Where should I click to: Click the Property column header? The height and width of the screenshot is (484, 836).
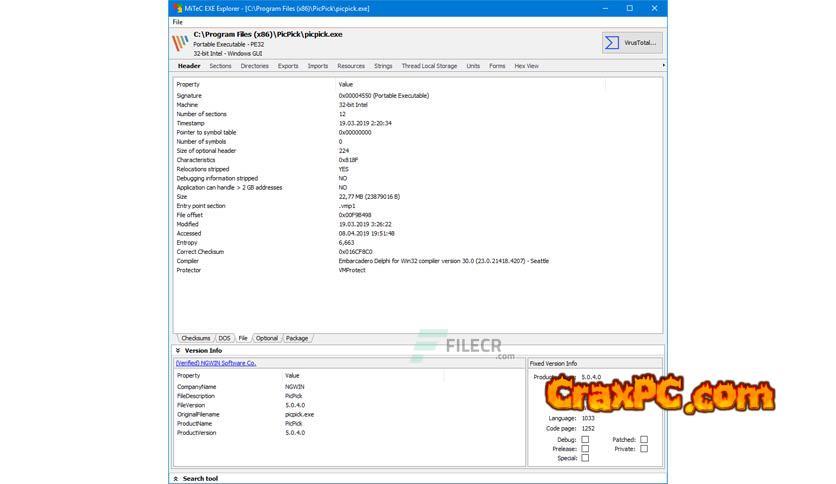[188, 85]
